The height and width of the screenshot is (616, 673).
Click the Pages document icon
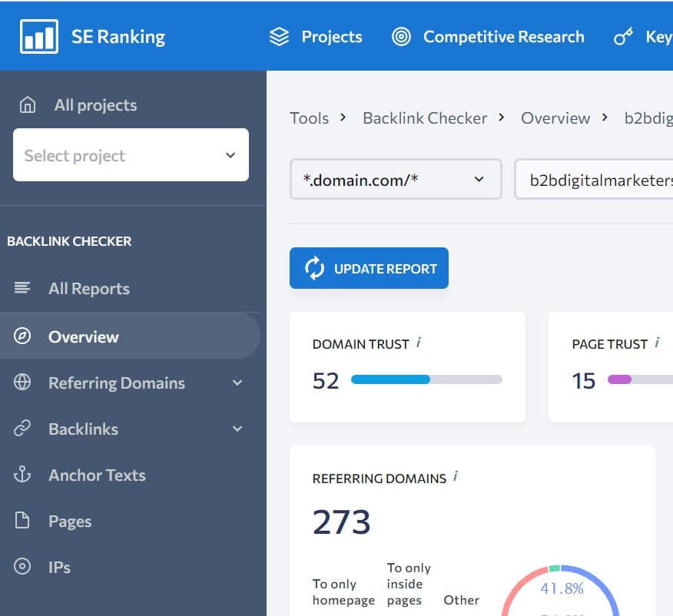click(22, 520)
